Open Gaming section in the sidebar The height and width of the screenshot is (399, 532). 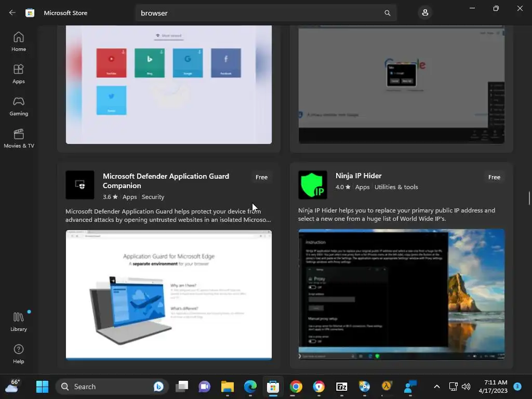pyautogui.click(x=19, y=106)
